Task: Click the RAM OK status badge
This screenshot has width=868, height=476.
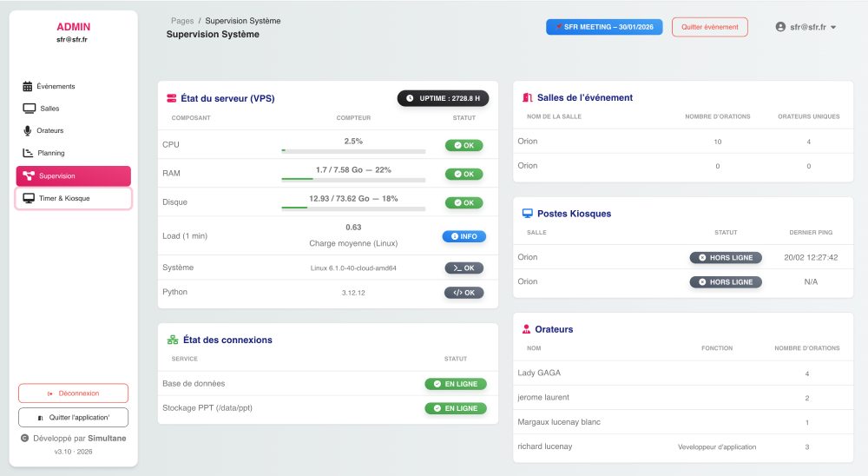Action: coord(464,174)
